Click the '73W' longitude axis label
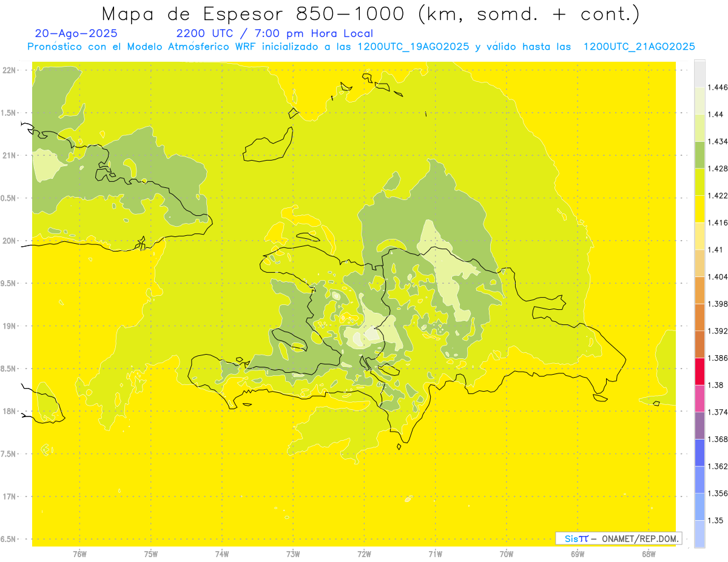The height and width of the screenshot is (562, 728). [x=293, y=554]
